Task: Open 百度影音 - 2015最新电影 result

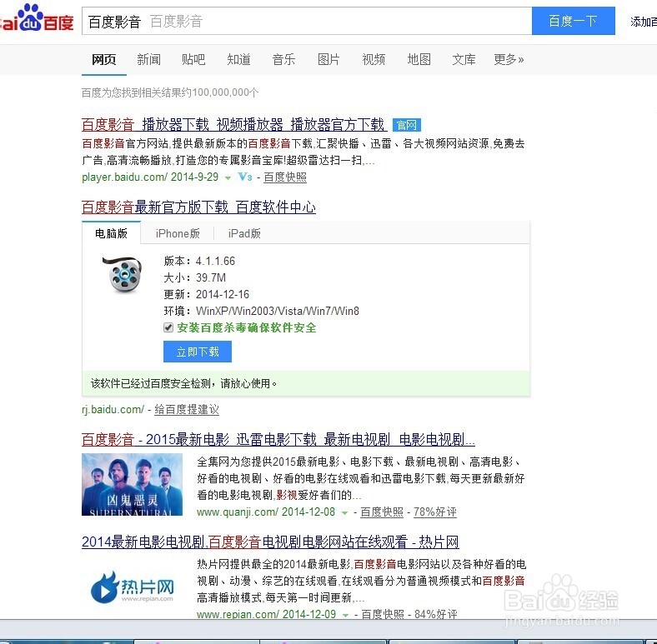Action: (x=278, y=439)
